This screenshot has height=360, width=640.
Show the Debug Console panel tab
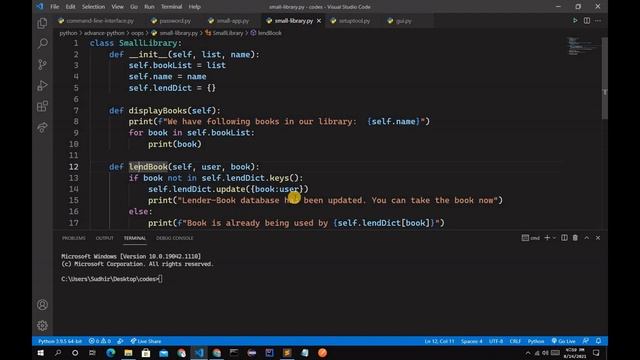(175, 238)
